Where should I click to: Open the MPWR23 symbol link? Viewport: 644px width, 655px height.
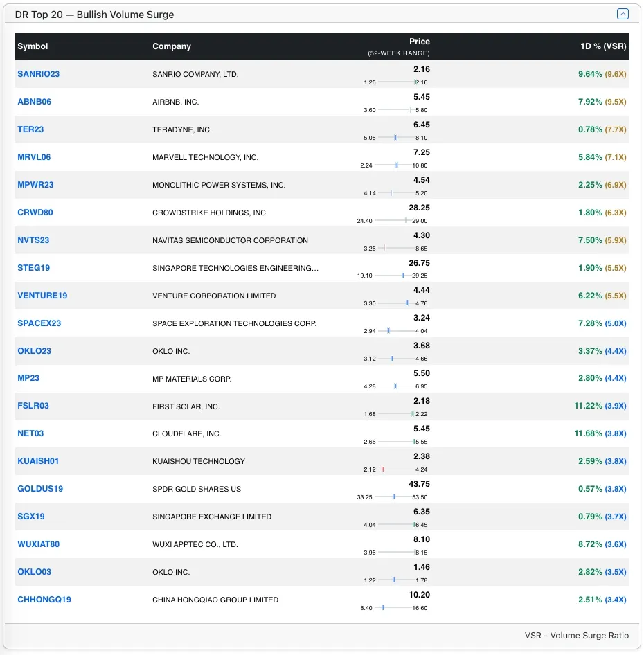click(35, 185)
